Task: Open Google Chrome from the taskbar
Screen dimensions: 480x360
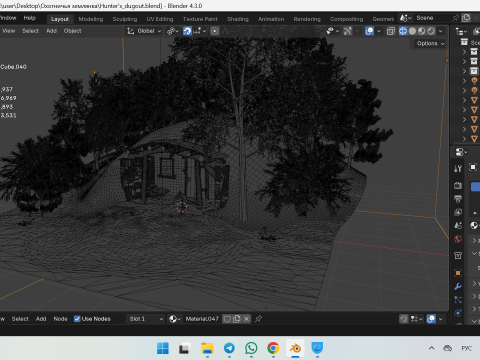Action: tap(273, 348)
